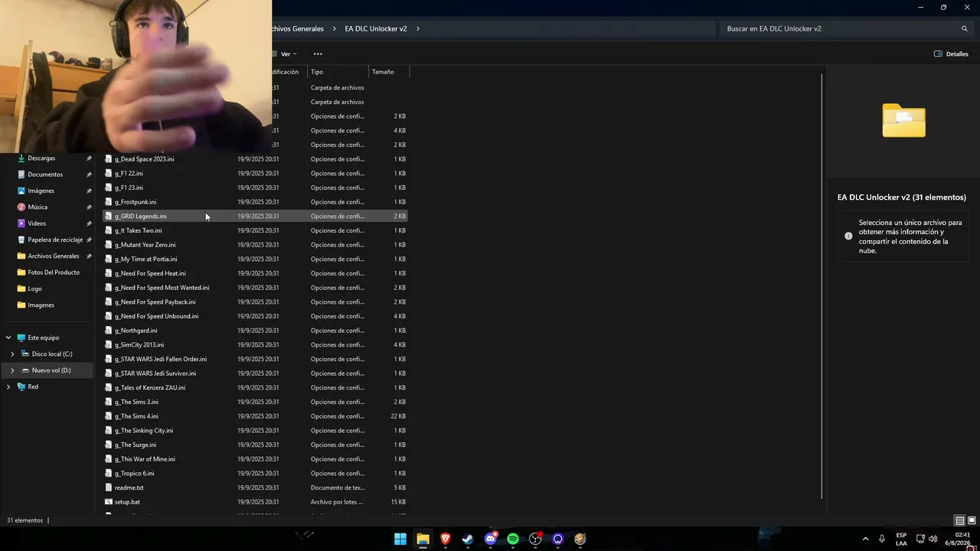Click the g_Dead Space 2023.ini file icon

click(x=109, y=159)
